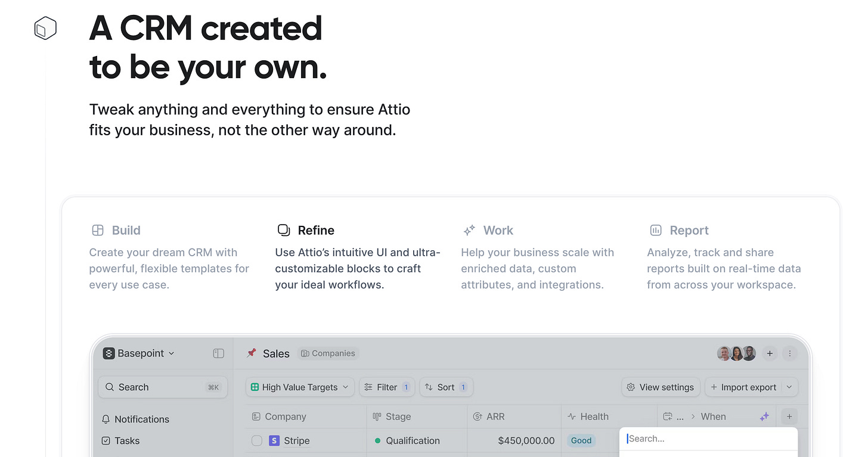868x457 pixels.
Task: Click the Basepoint workspace logo icon
Action: [108, 353]
